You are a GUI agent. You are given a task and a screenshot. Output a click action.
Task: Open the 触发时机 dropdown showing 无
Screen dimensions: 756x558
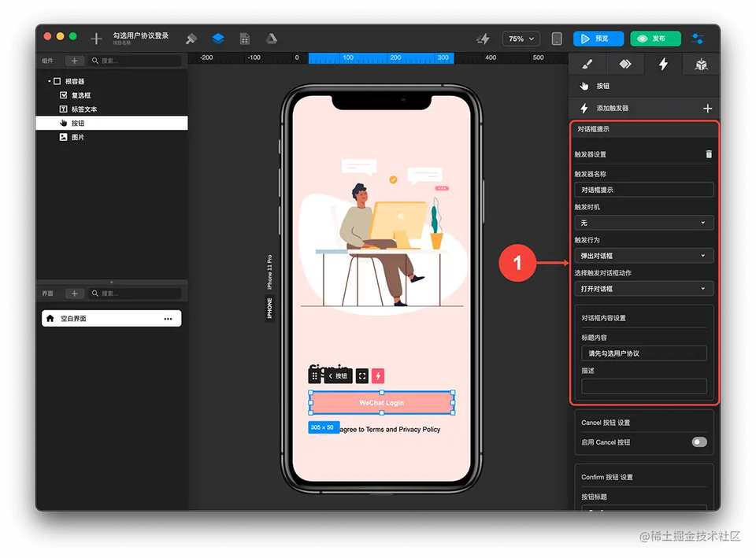pyautogui.click(x=643, y=223)
